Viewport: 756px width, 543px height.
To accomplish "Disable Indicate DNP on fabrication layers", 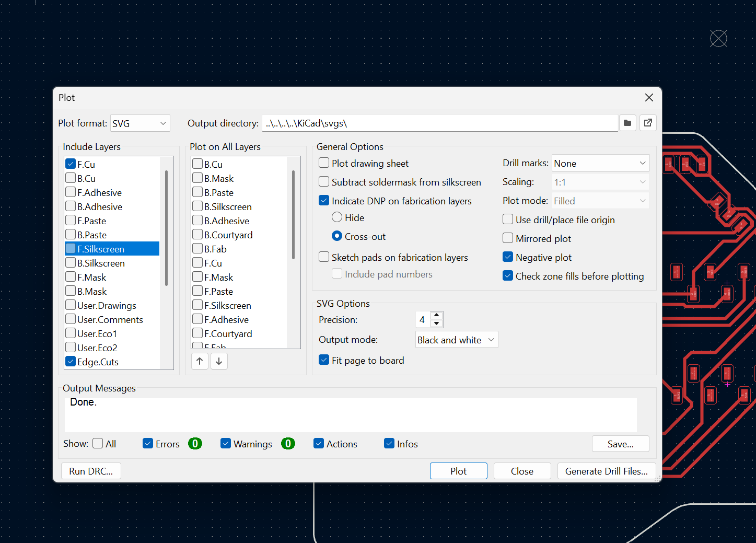I will (x=324, y=201).
